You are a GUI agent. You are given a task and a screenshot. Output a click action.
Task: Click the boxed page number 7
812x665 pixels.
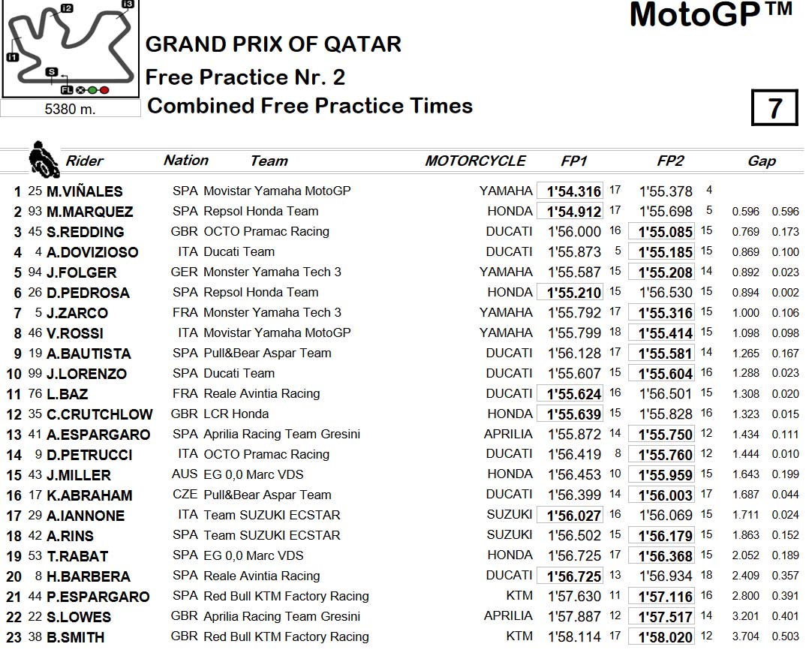(x=774, y=108)
